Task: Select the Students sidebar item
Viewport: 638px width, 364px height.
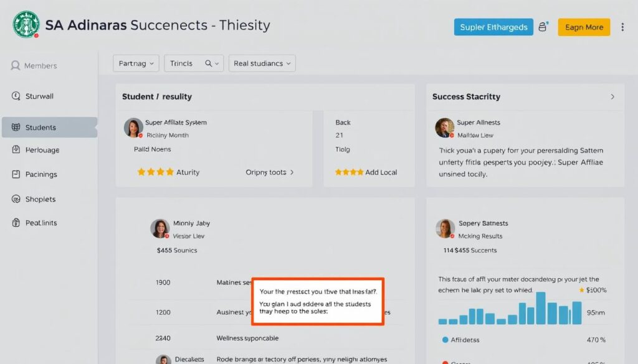Action: coord(49,127)
